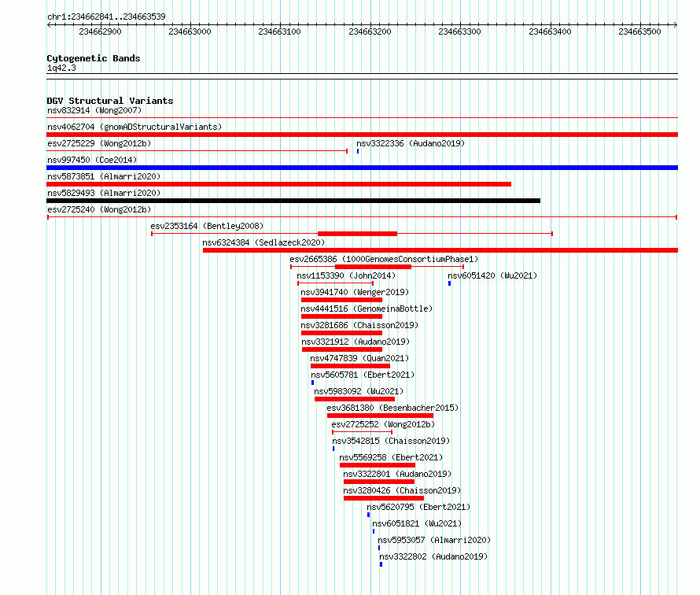The width and height of the screenshot is (700, 595).
Task: Open nsv3281686 (Chaisson2019) variant label
Action: 359,325
